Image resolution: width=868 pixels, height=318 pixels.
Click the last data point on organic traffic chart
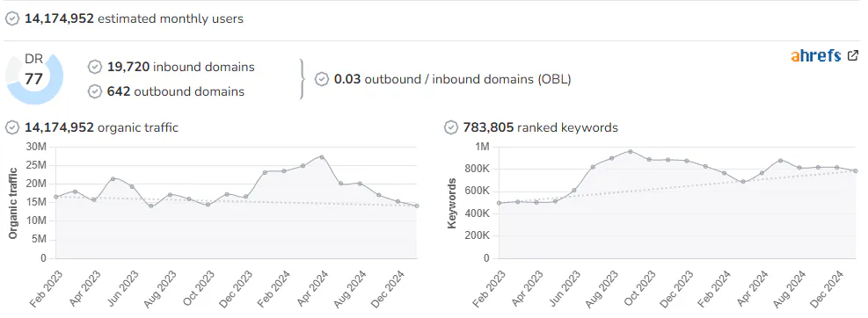point(416,206)
